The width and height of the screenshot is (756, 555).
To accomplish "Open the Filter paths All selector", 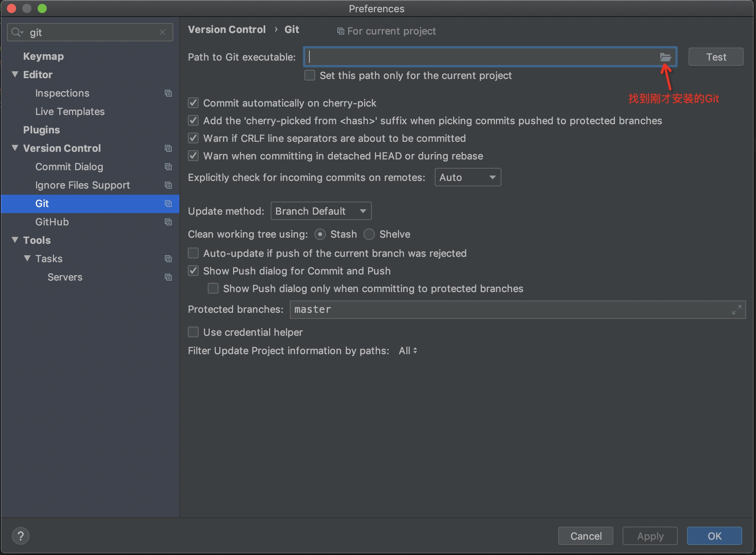I will pos(408,351).
